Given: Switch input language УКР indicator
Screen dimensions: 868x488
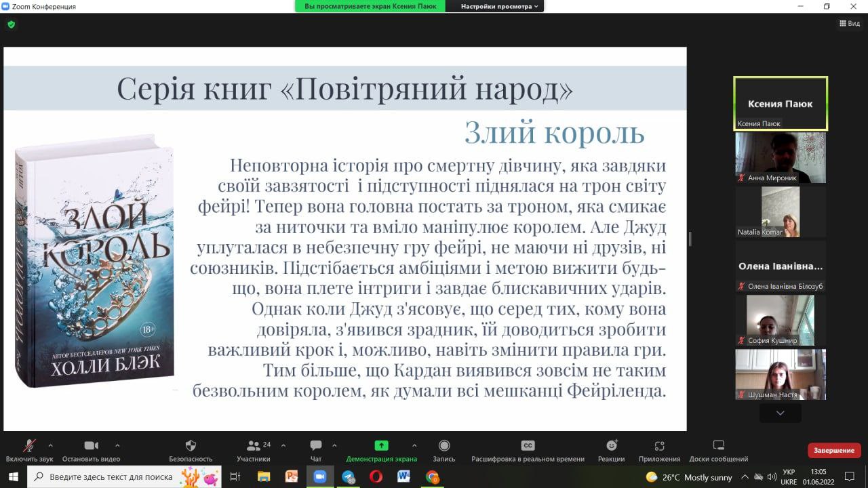Looking at the screenshot, I should 789,476.
